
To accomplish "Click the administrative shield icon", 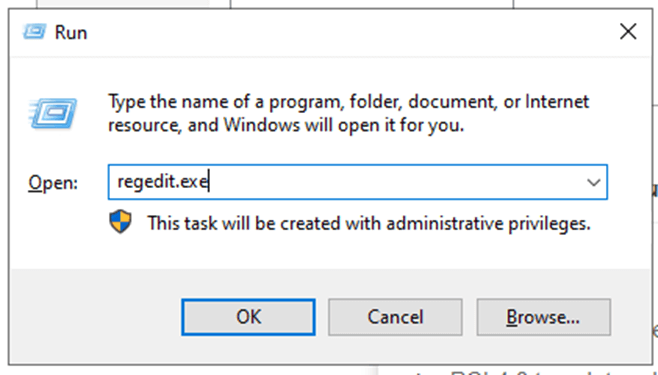I will [120, 222].
